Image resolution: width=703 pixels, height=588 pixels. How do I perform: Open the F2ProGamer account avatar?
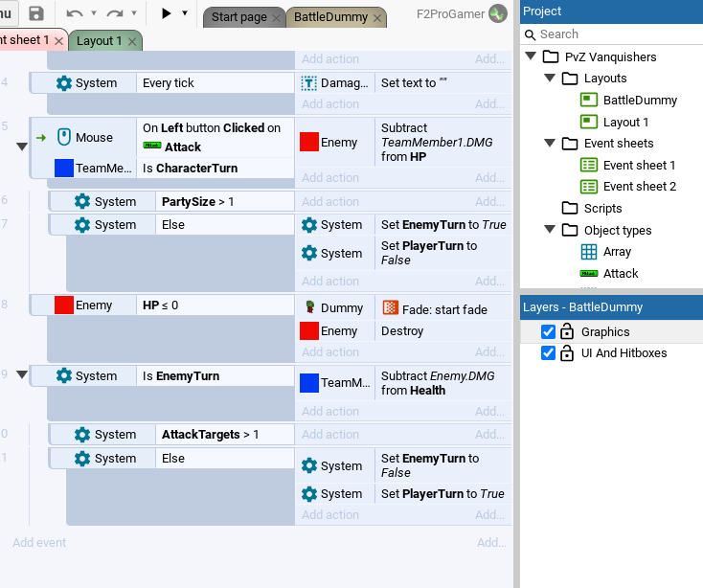click(x=498, y=13)
